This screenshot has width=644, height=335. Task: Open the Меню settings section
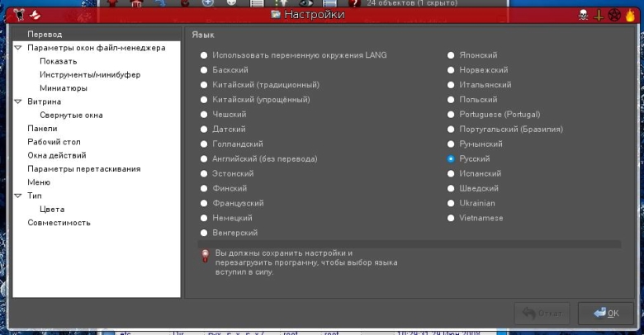[39, 182]
